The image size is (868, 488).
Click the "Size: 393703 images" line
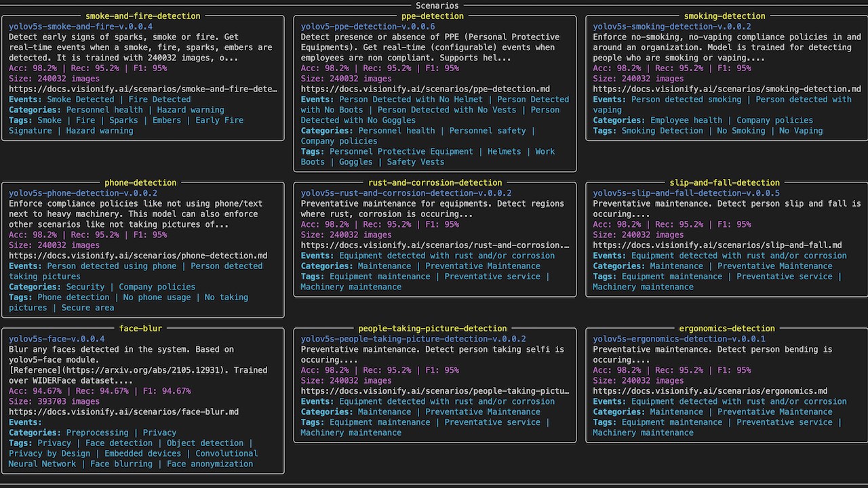(x=54, y=401)
